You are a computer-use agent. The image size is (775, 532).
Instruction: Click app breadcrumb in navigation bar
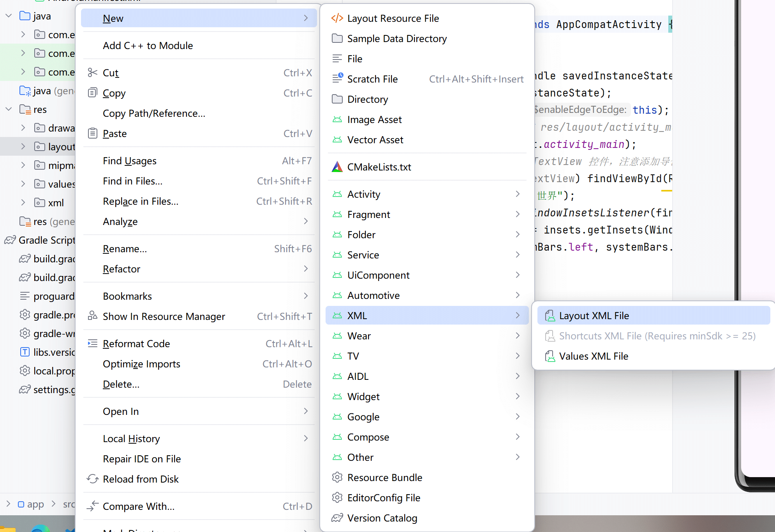tap(35, 504)
